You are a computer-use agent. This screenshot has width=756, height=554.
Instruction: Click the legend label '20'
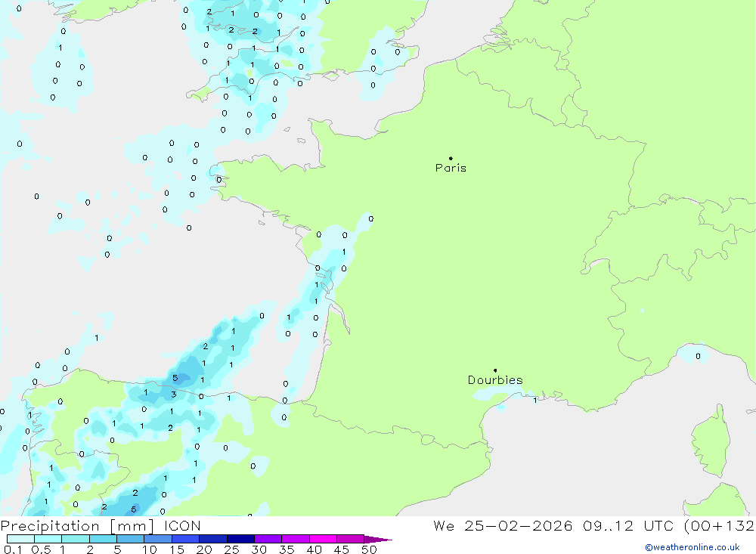tap(204, 549)
